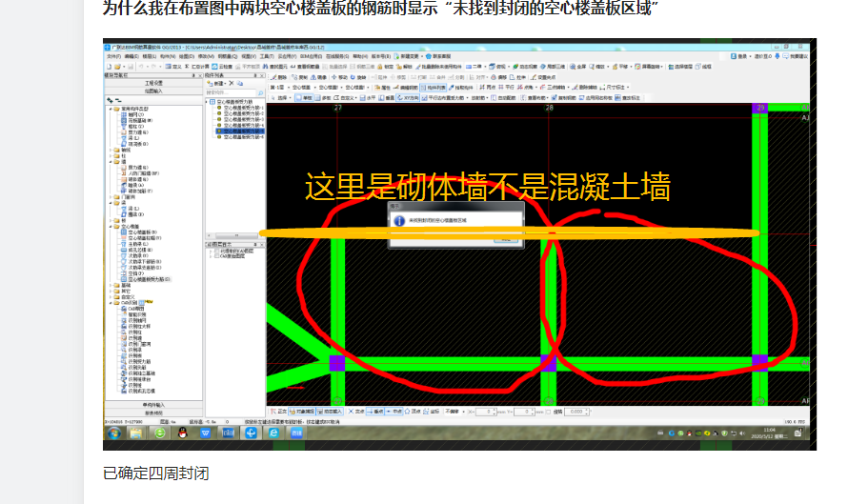
Task: Collapse the CAD识别 tree folder
Action: tap(111, 303)
